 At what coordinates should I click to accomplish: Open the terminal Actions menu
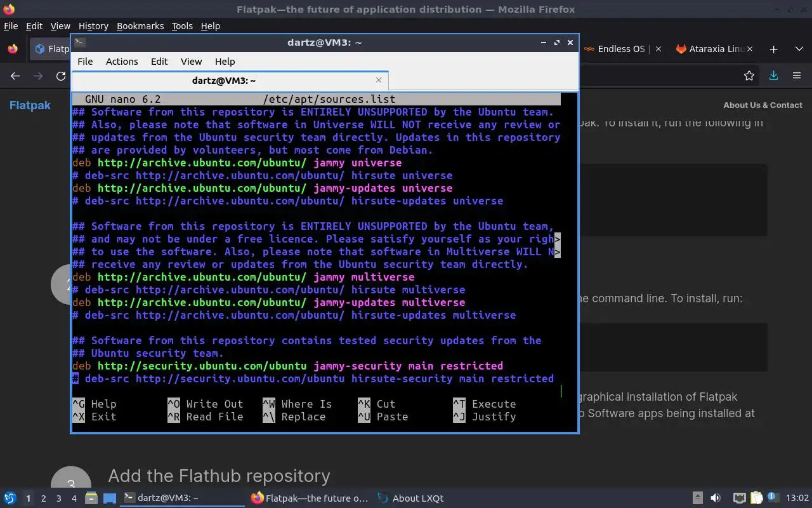[122, 62]
